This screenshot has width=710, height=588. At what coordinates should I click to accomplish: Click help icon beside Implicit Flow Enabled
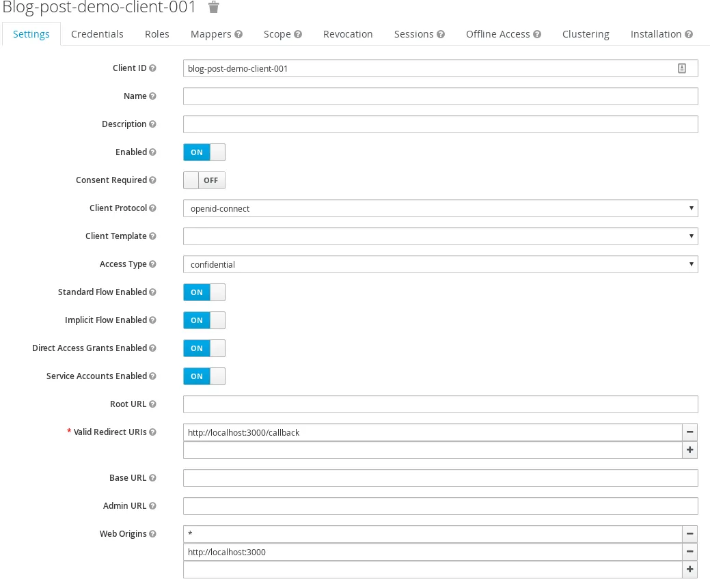click(x=152, y=320)
